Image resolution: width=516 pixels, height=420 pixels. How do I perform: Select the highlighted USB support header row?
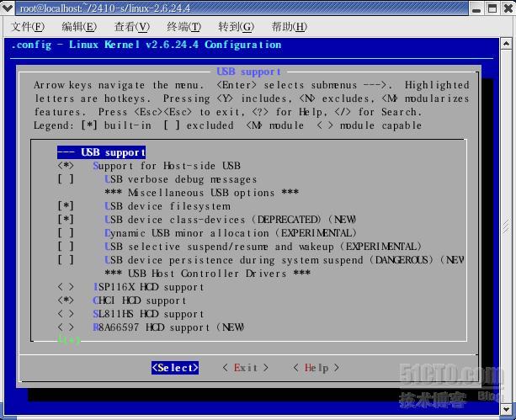pos(101,152)
